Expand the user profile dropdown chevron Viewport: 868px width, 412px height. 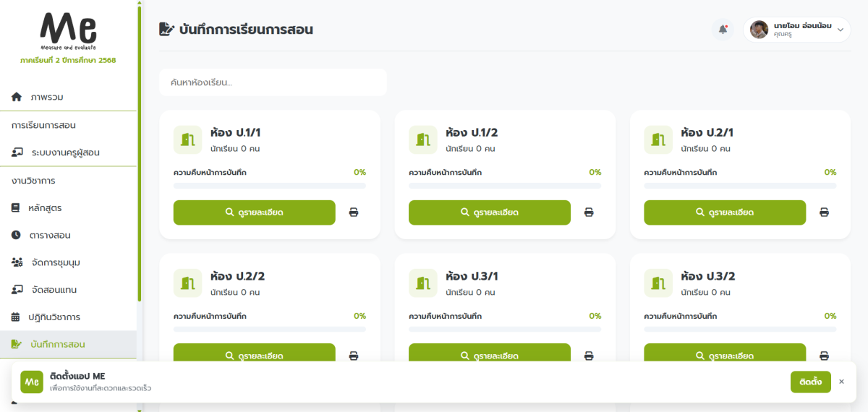pyautogui.click(x=841, y=30)
